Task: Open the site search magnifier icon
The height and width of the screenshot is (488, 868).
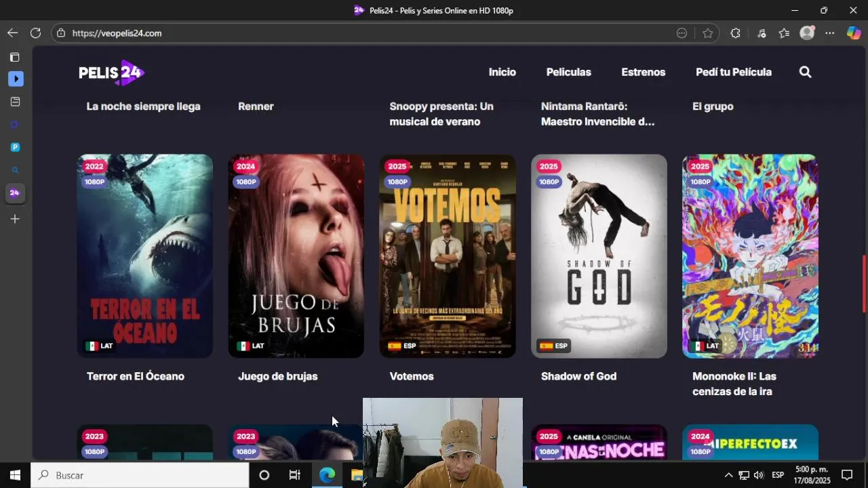Action: click(805, 72)
